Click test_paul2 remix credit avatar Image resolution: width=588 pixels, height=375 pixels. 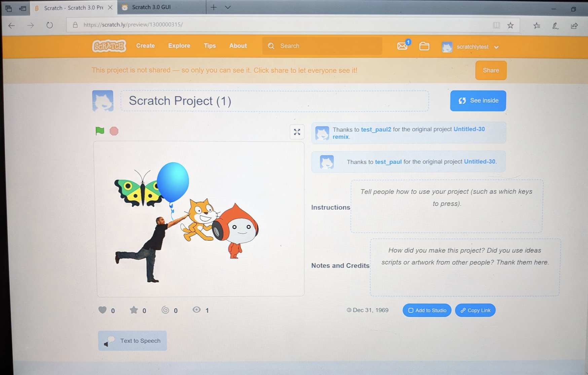[322, 133]
